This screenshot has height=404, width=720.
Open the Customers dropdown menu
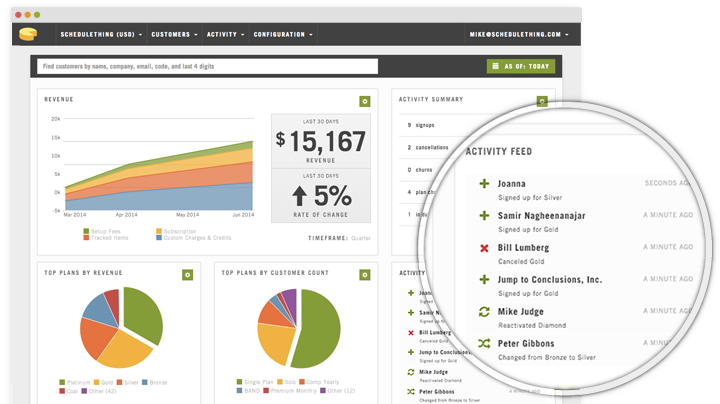pyautogui.click(x=174, y=34)
